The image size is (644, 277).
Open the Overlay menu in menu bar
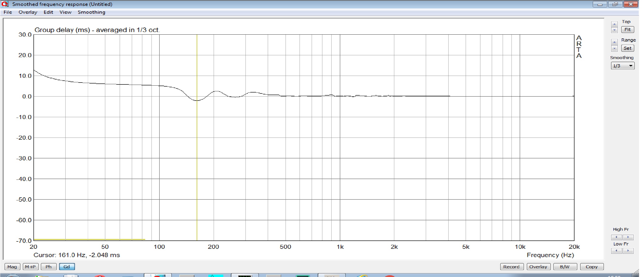click(x=28, y=12)
